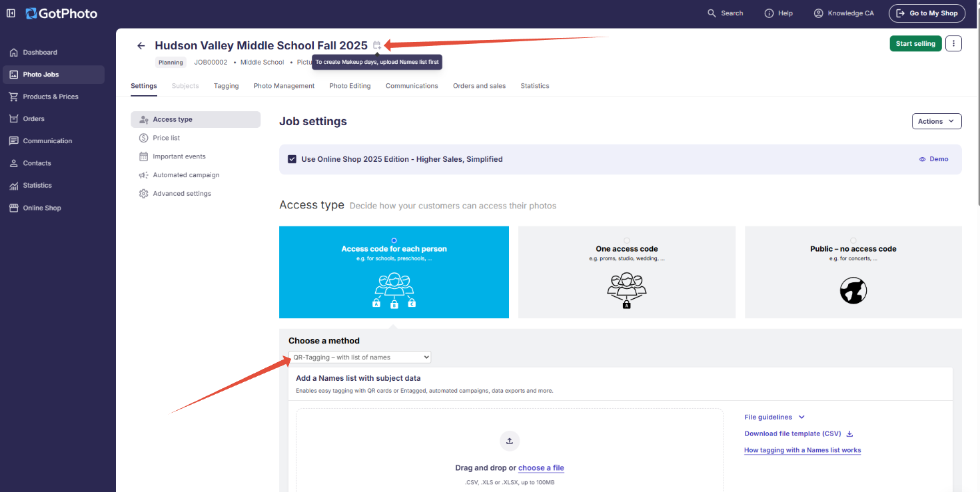Click the Public globe illustration
The height and width of the screenshot is (492, 980).
[x=853, y=290]
